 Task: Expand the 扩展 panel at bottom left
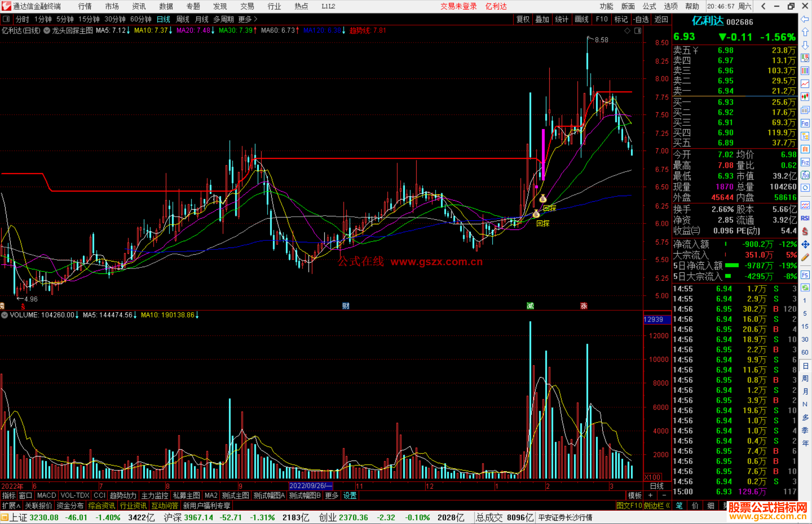click(x=11, y=506)
